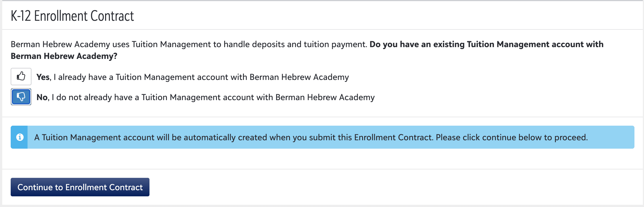Click the thumbs-up icon button

21,77
